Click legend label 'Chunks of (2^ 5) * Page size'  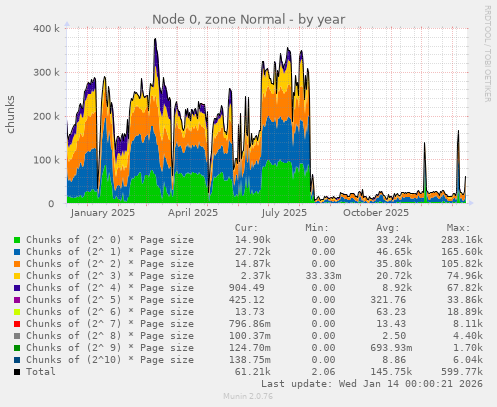pyautogui.click(x=110, y=300)
